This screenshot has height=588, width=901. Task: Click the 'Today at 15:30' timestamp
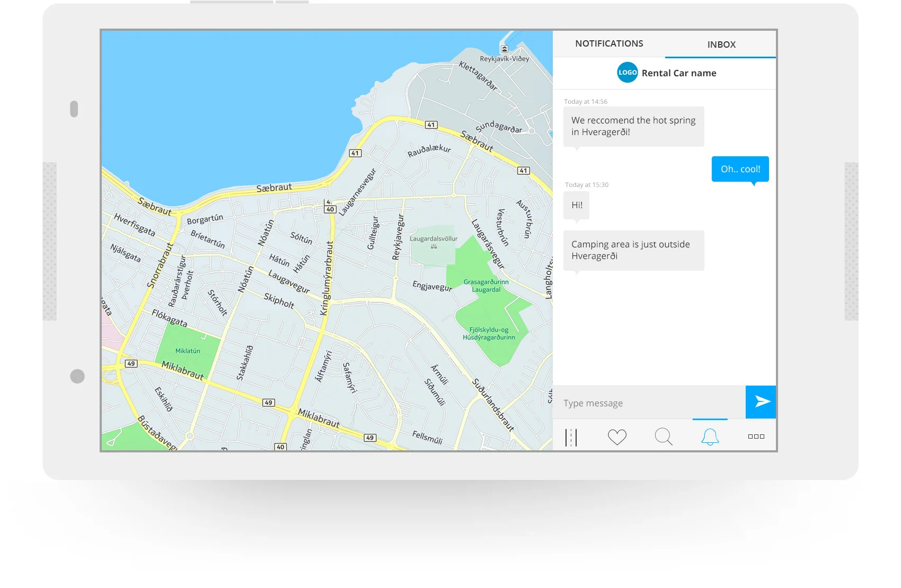[x=587, y=185]
